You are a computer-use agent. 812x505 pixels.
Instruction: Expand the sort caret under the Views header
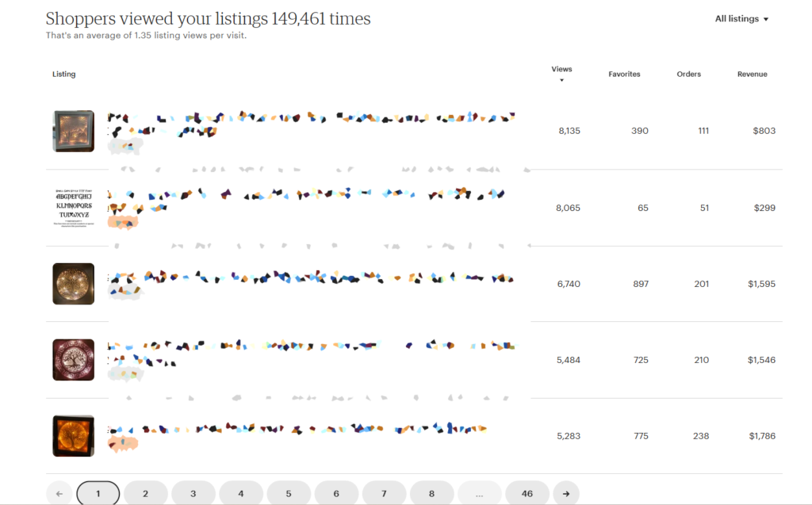point(561,78)
